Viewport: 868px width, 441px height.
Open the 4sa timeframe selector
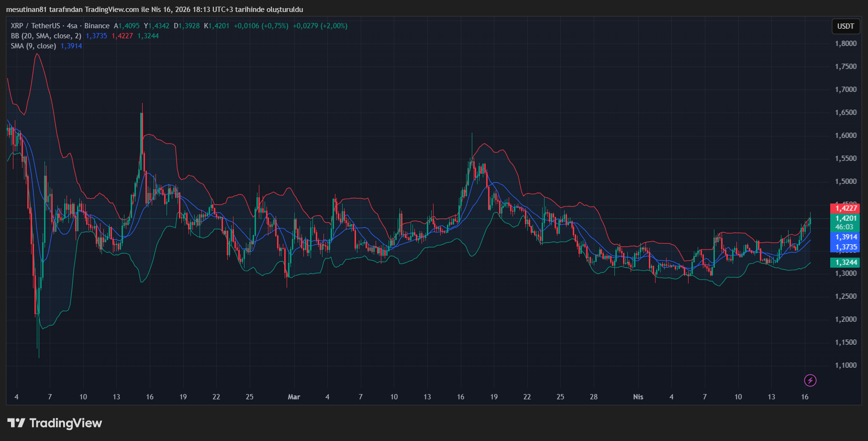click(71, 26)
